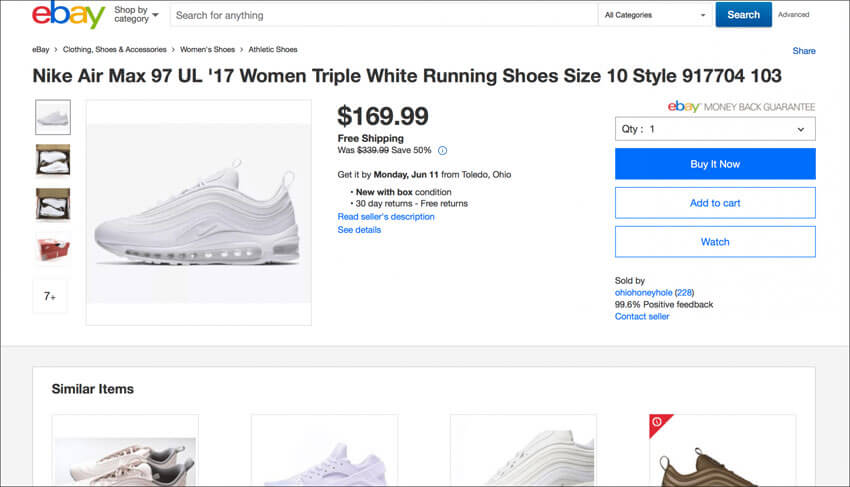Open the fourth similar item brown shoe

[x=722, y=450]
